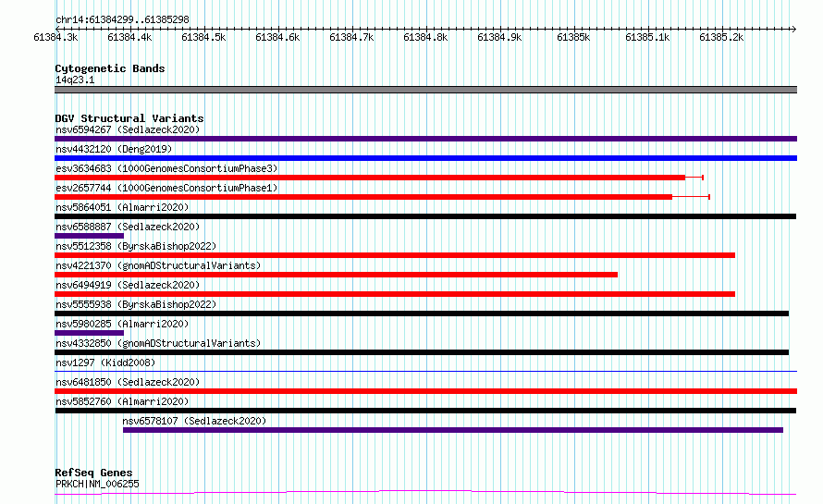Click the chr14:61384299..61385298 coordinate label
This screenshot has width=823, height=504.
click(x=122, y=20)
